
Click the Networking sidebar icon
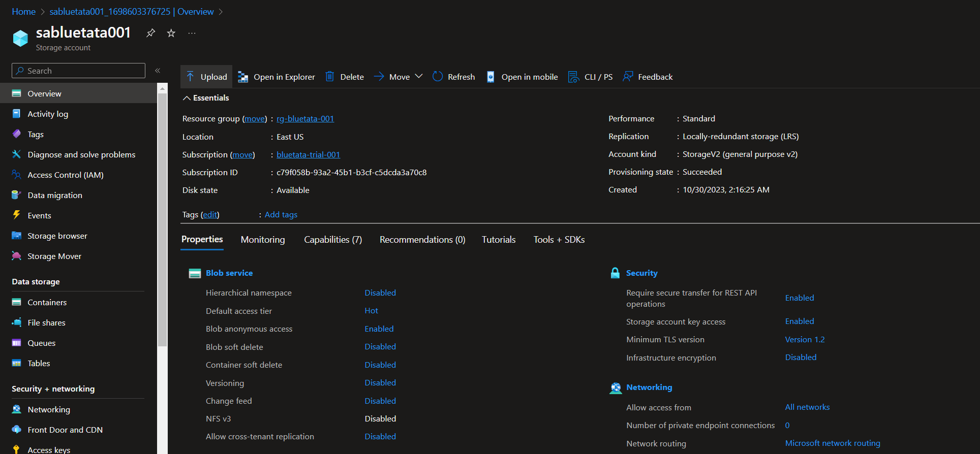coord(16,409)
